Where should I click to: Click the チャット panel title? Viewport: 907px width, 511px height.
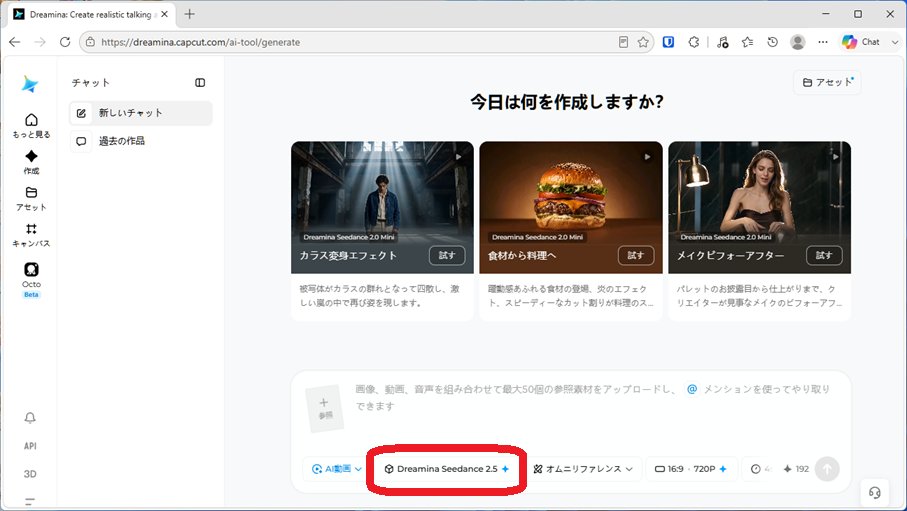point(90,83)
